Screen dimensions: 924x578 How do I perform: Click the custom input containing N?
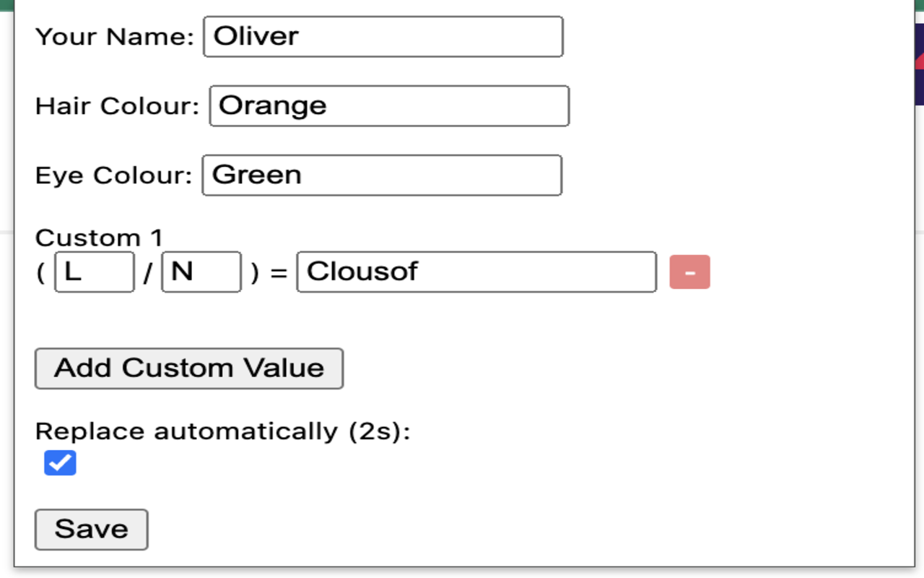tap(201, 272)
